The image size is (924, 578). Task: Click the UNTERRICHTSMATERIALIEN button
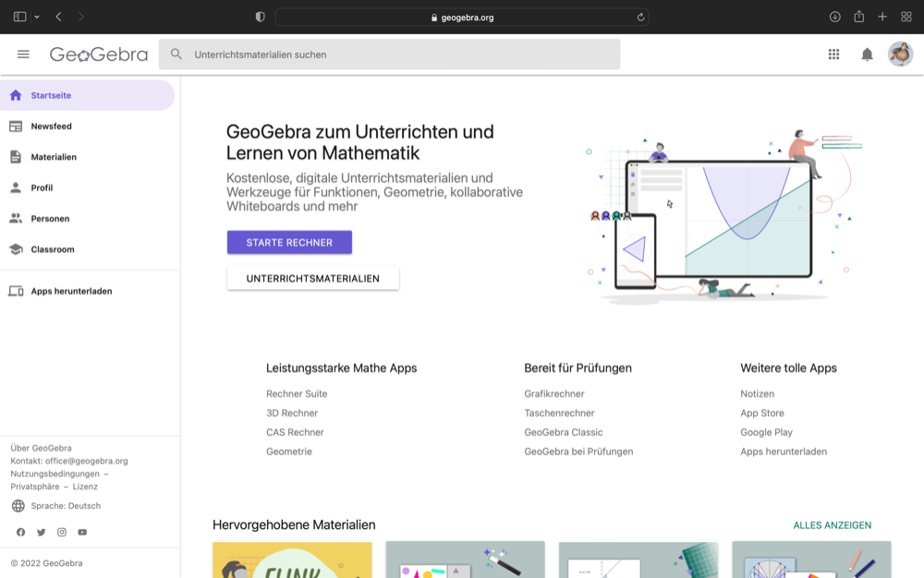313,279
